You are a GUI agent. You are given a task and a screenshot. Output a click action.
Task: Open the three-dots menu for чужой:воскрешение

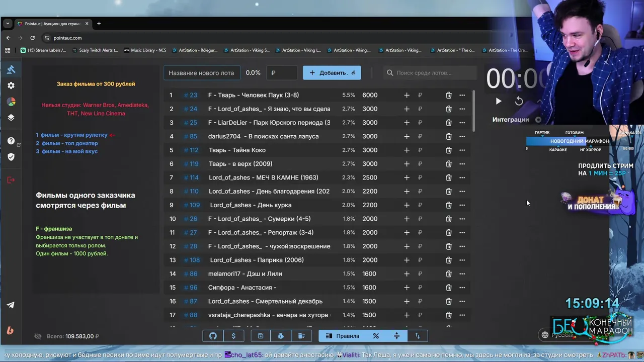click(x=462, y=246)
